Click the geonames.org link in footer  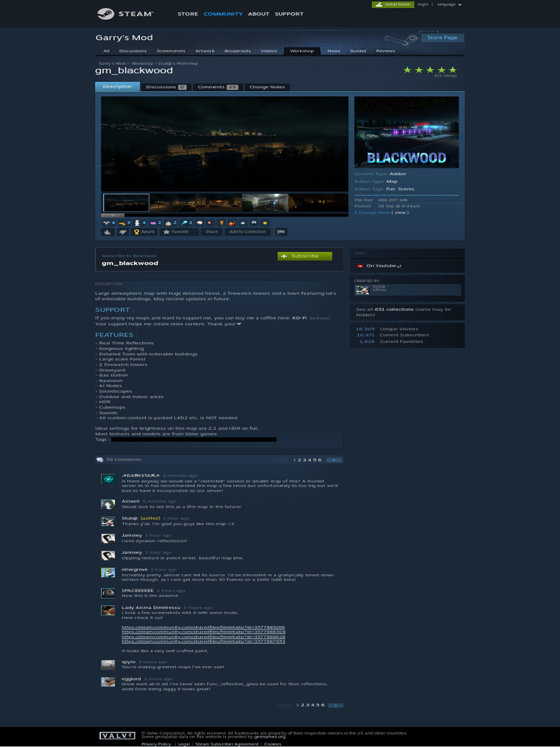tap(270, 737)
